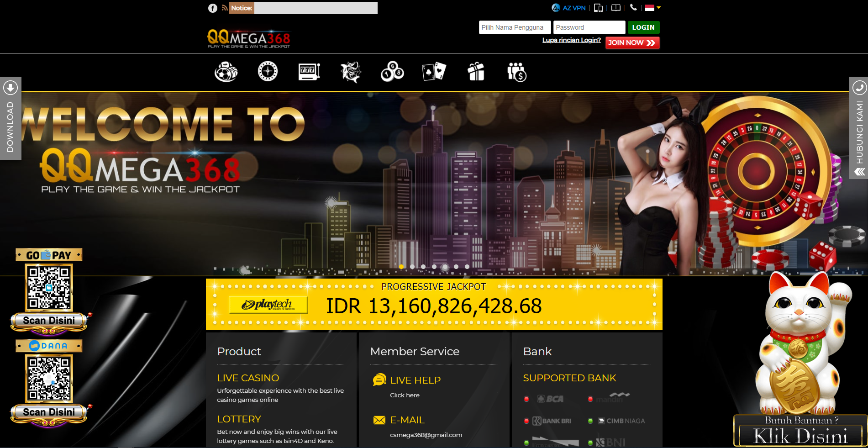Image resolution: width=868 pixels, height=448 pixels.
Task: Follow the Lupa rincian Login link
Action: pyautogui.click(x=571, y=40)
